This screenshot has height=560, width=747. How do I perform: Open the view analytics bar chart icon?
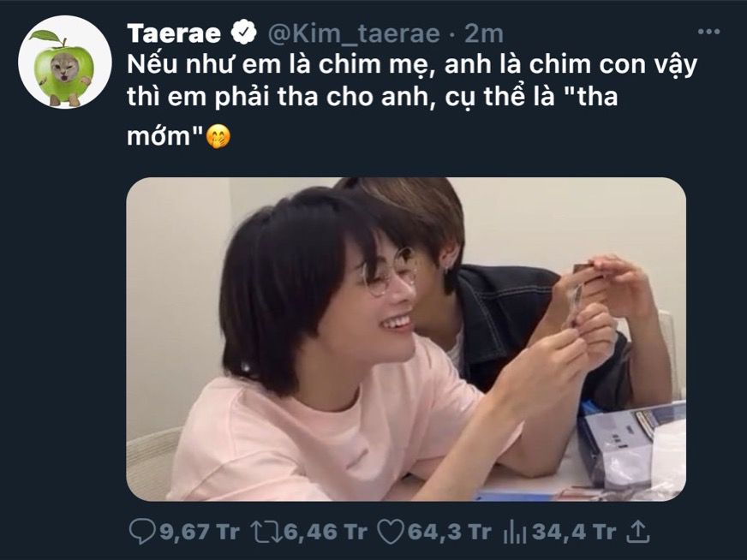point(515,532)
